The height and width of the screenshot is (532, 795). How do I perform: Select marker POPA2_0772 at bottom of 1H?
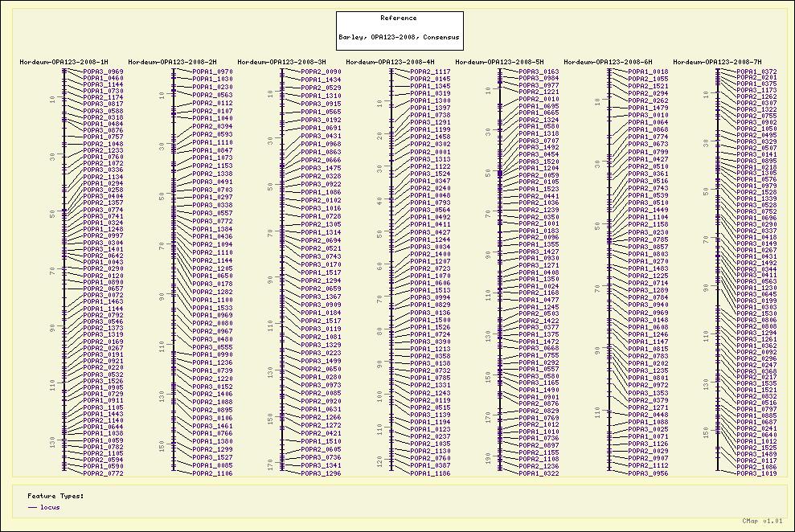click(104, 474)
